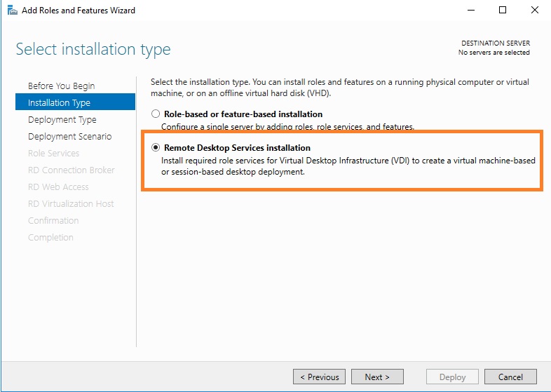Go to the Installation Type step
Screen dimensions: 551x392
click(x=75, y=102)
